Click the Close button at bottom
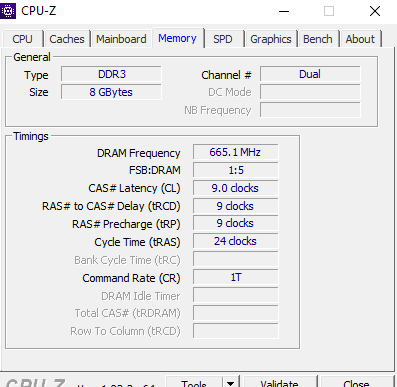397x387 pixels. click(356, 382)
